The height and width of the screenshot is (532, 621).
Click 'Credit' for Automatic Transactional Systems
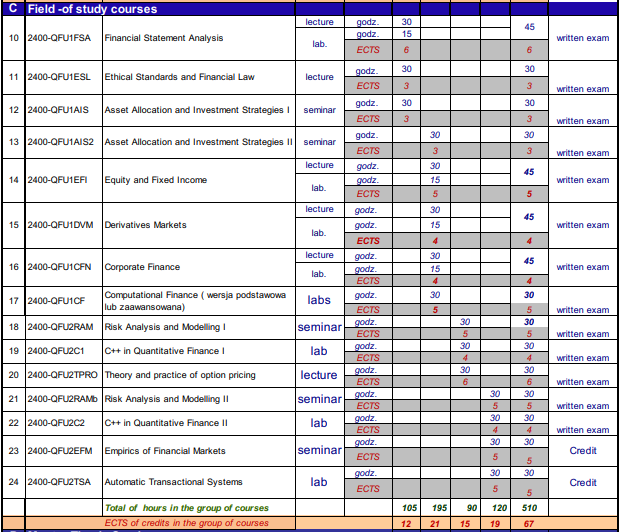point(582,482)
